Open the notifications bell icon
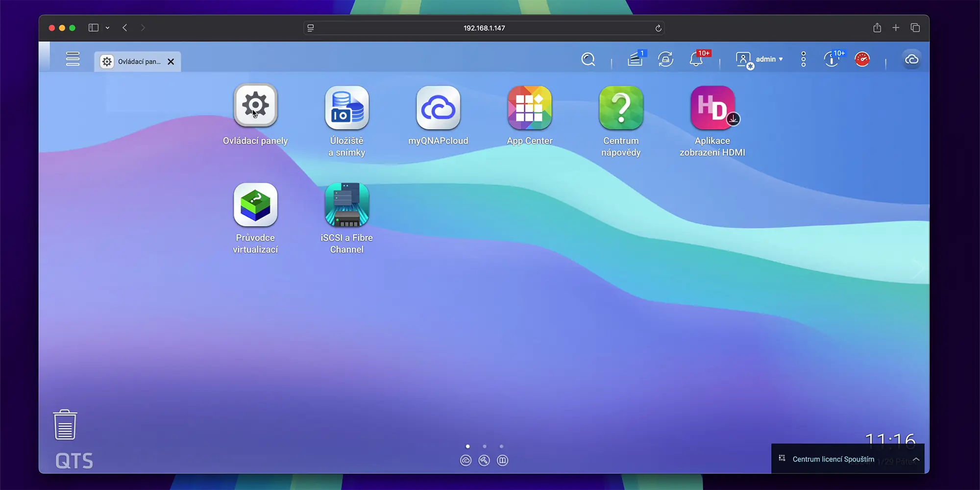This screenshot has height=490, width=980. 696,59
